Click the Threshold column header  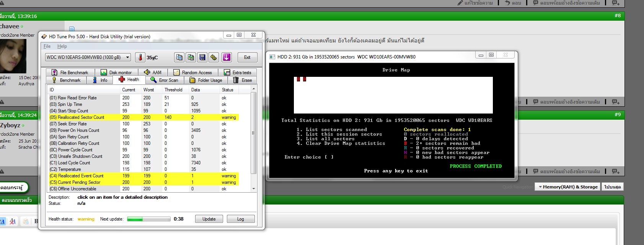click(176, 90)
